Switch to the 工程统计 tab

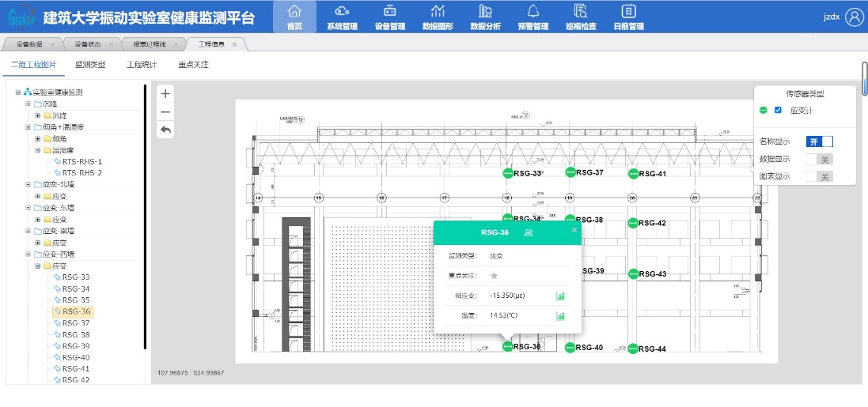(x=142, y=64)
